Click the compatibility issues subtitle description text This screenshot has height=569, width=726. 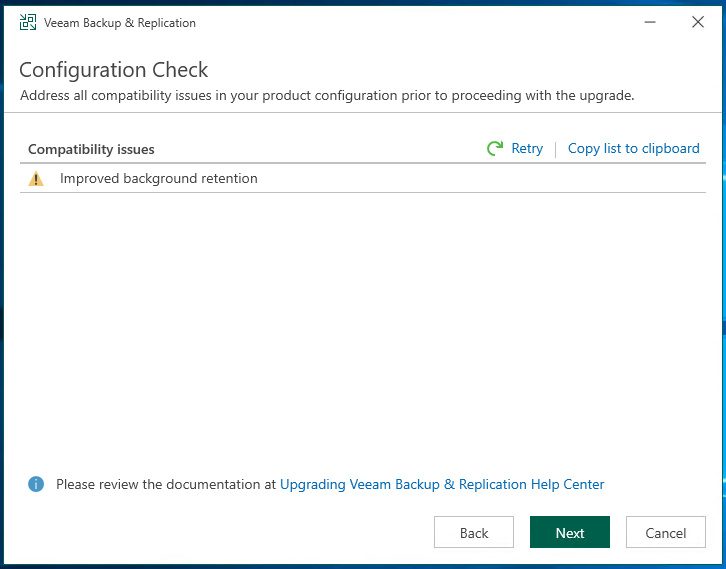327,96
